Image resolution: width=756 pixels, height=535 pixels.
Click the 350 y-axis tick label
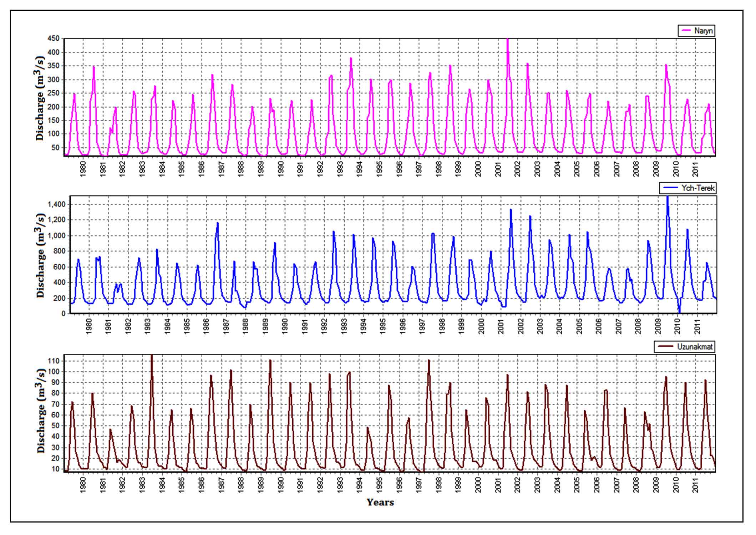(53, 66)
